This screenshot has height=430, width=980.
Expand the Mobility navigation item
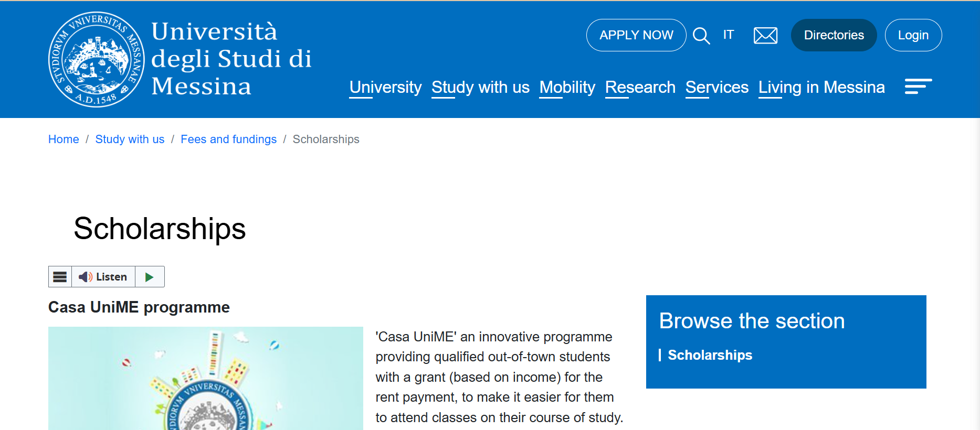567,88
